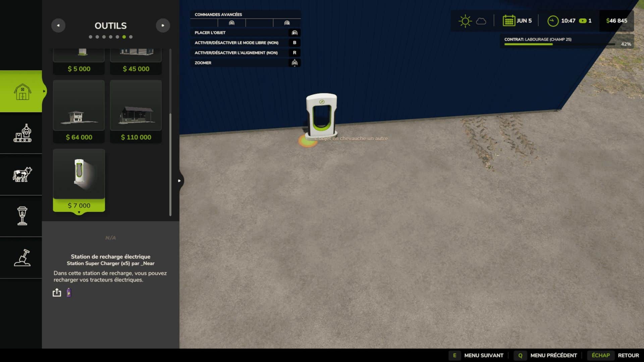The width and height of the screenshot is (644, 362).
Task: Click the item list vertical scrollbar
Action: (170, 164)
